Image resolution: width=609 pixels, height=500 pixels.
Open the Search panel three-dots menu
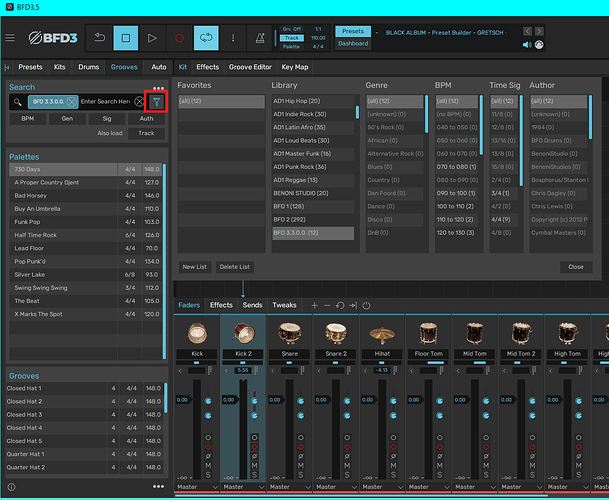pyautogui.click(x=158, y=88)
